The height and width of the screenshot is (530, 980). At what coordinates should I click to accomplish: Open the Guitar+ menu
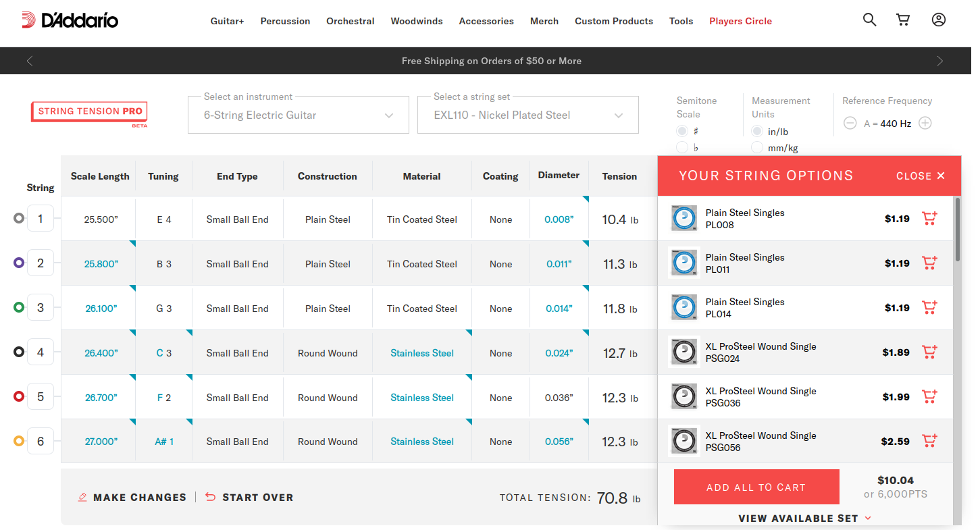227,21
